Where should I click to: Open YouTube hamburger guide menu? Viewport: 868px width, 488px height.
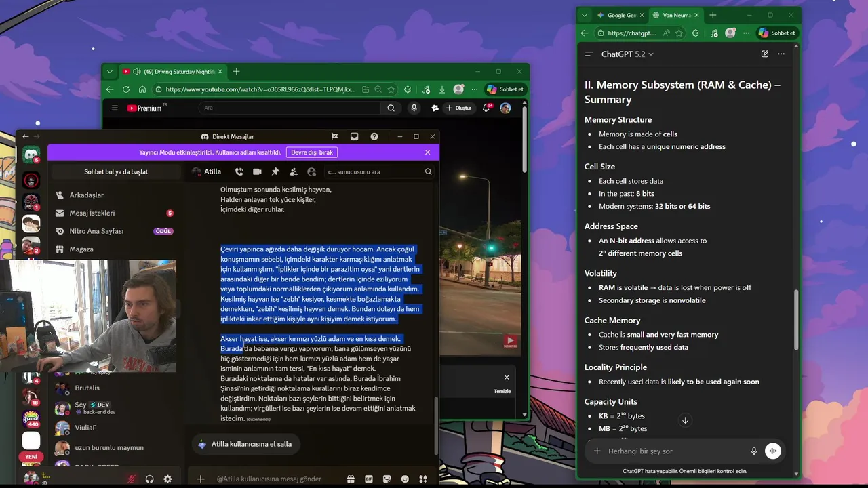115,108
